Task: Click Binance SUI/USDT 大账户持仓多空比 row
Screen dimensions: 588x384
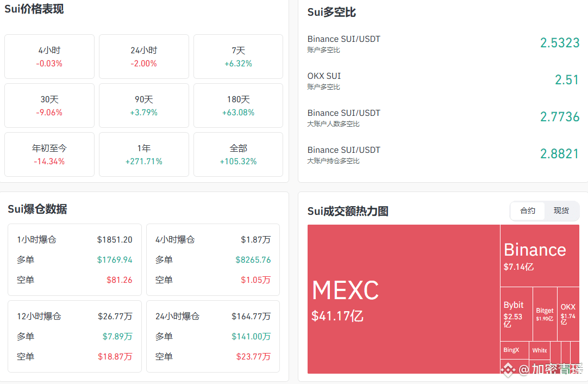Action: tap(443, 154)
